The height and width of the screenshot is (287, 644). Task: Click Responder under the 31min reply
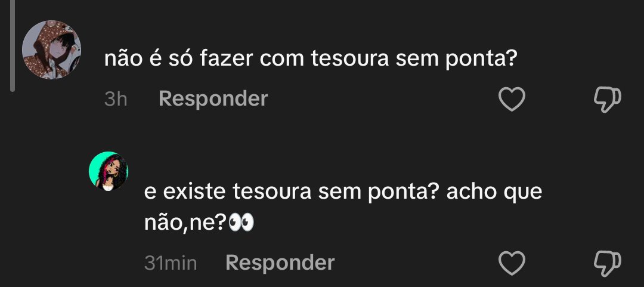coord(280,263)
